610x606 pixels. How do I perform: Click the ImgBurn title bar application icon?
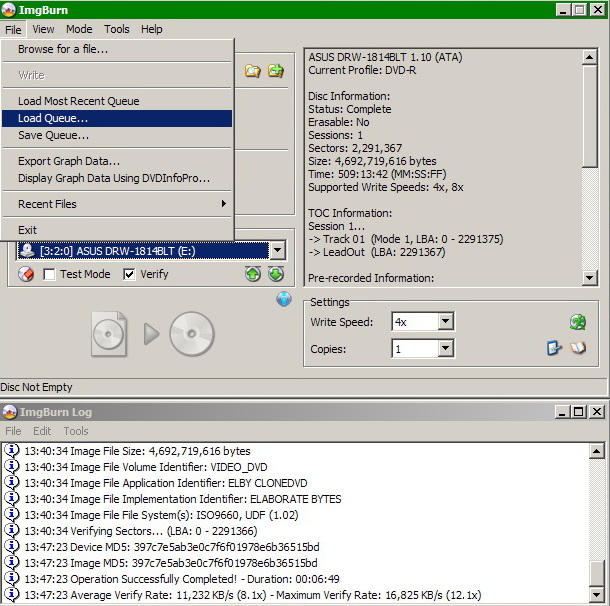(9, 10)
